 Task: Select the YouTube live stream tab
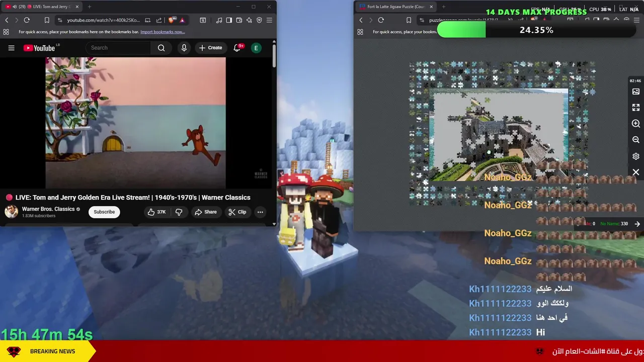(41, 7)
